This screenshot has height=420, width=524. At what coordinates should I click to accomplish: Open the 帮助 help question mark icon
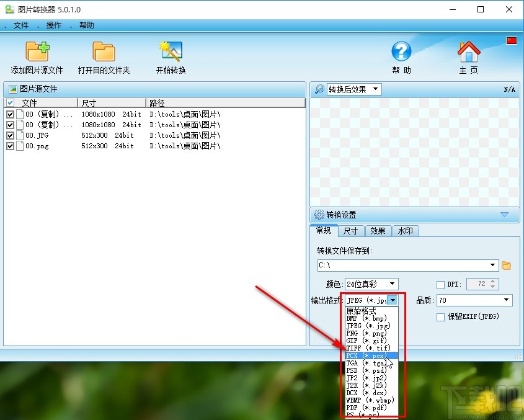click(x=401, y=51)
